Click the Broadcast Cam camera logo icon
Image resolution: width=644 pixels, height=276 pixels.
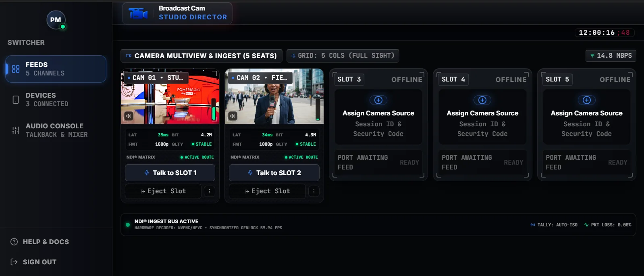pyautogui.click(x=138, y=13)
